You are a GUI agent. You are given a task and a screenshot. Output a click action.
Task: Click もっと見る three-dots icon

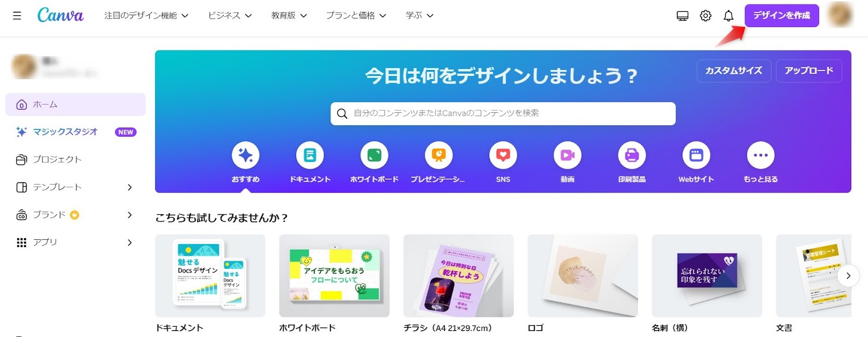click(761, 155)
